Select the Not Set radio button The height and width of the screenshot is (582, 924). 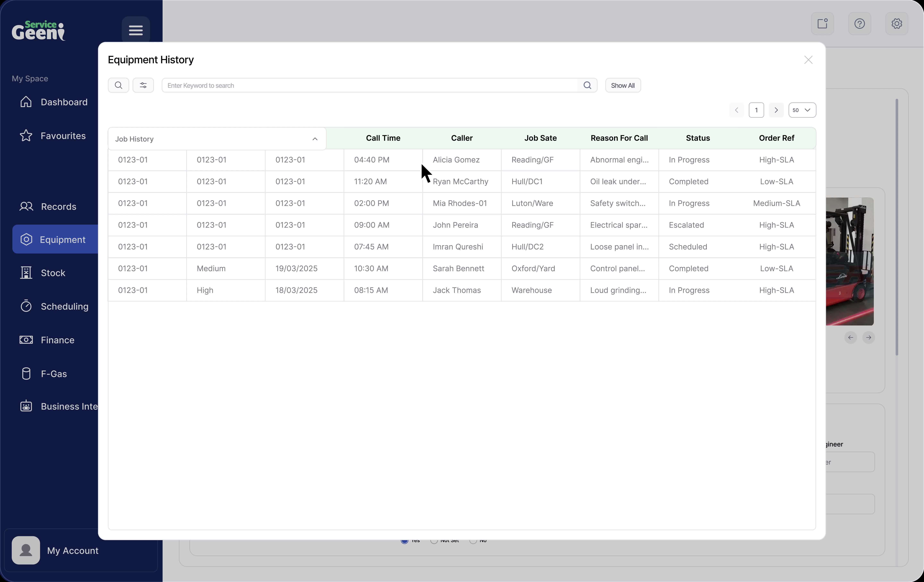coord(434,541)
